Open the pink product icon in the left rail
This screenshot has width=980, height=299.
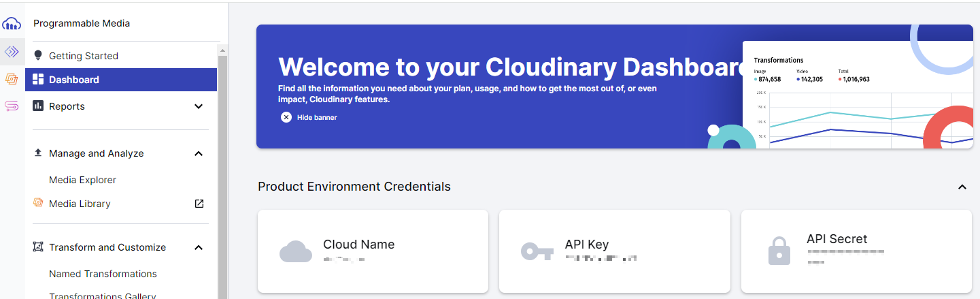[12, 106]
